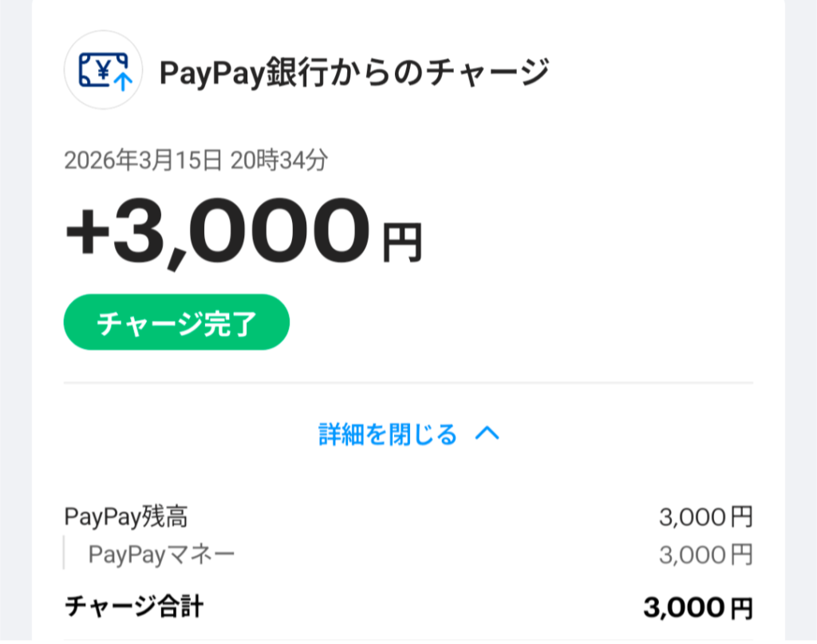Tap the green チャージ完了 status badge

coord(176,322)
